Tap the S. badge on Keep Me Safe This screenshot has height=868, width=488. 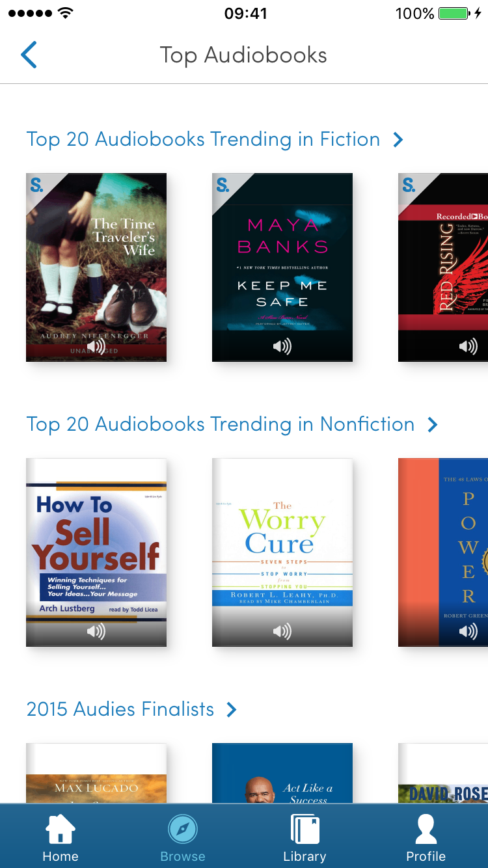(223, 185)
